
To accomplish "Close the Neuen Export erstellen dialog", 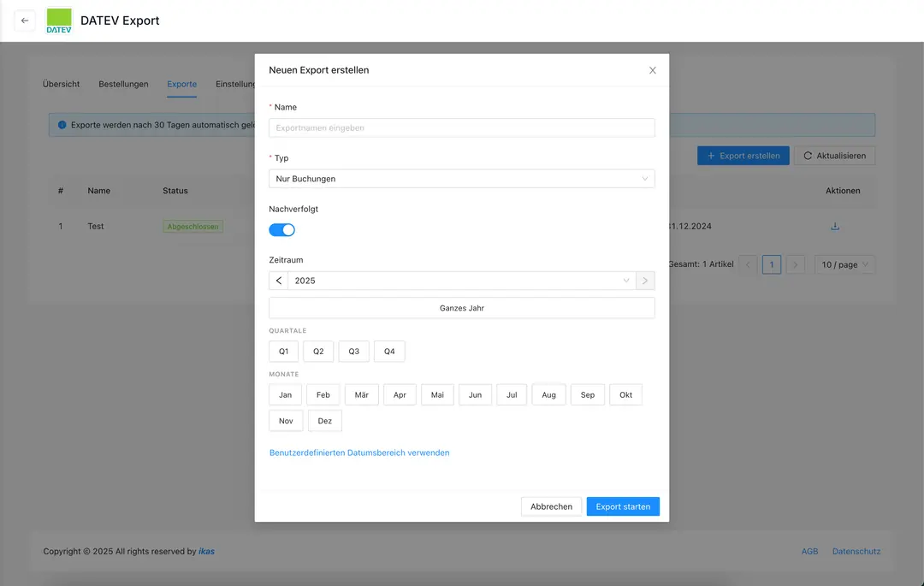I will 652,70.
